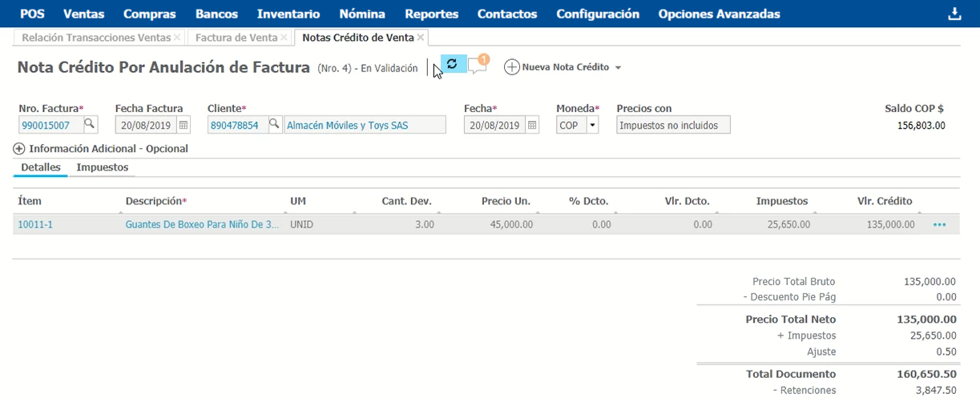Open the Reportes menu

431,14
